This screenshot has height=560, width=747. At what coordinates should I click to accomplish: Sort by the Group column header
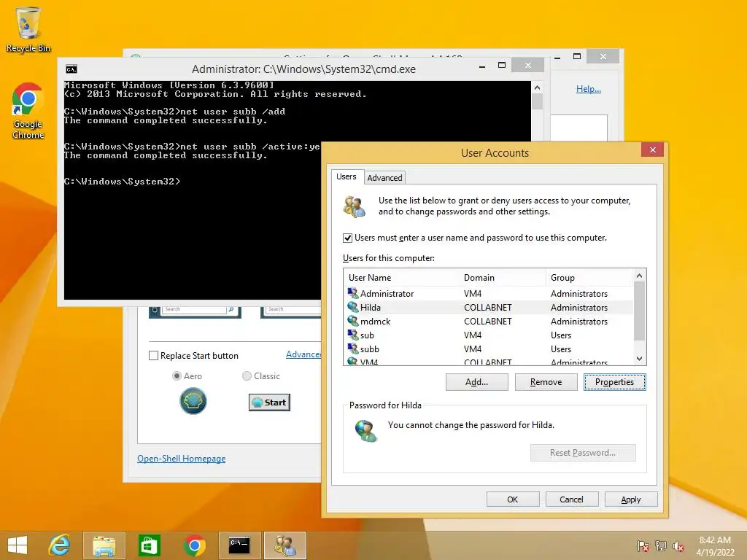pos(589,278)
